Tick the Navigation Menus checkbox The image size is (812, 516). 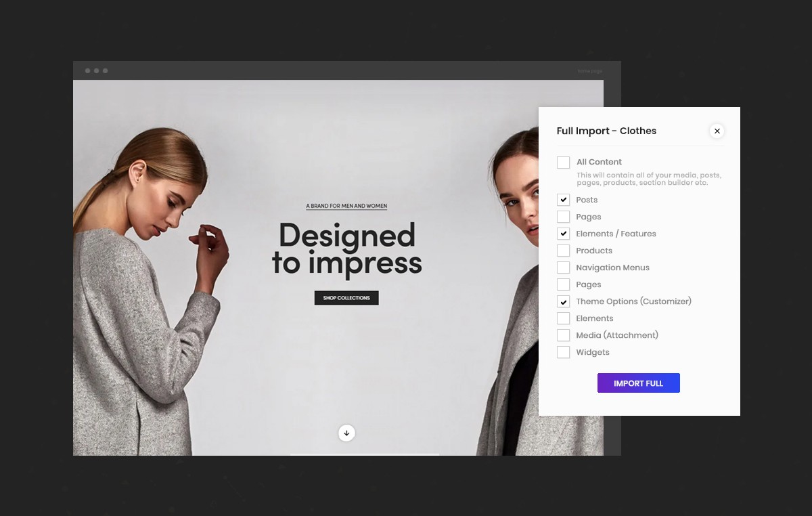[563, 267]
